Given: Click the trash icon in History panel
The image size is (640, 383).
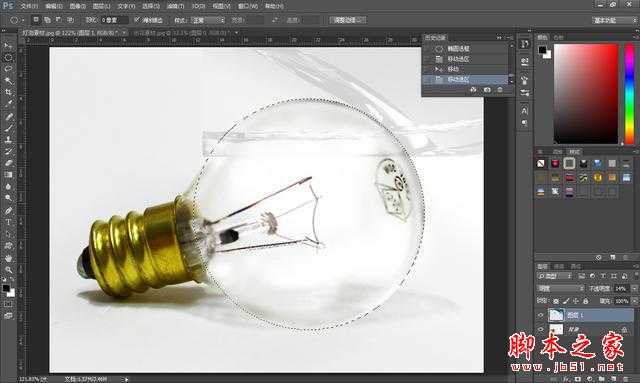Looking at the screenshot, I should (500, 90).
